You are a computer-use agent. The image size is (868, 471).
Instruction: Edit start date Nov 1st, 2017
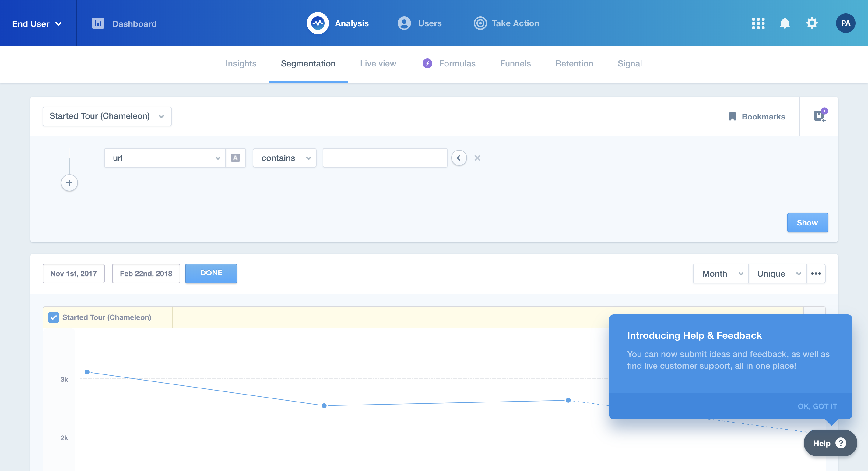tap(73, 273)
